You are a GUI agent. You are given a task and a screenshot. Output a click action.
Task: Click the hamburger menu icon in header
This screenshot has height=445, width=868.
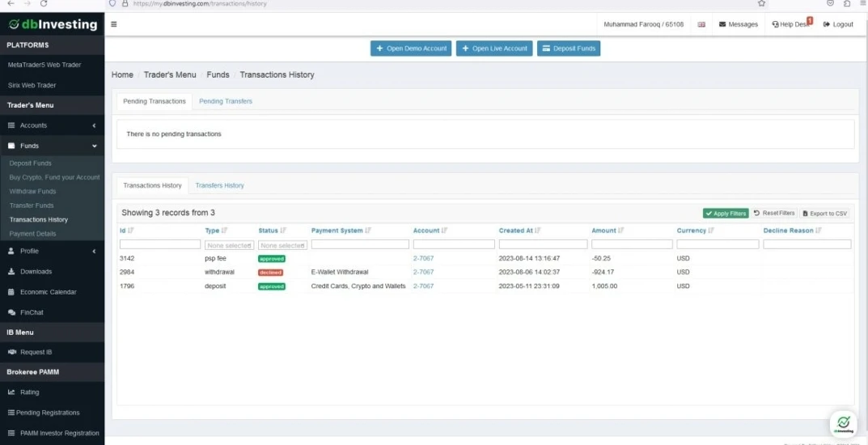(114, 24)
